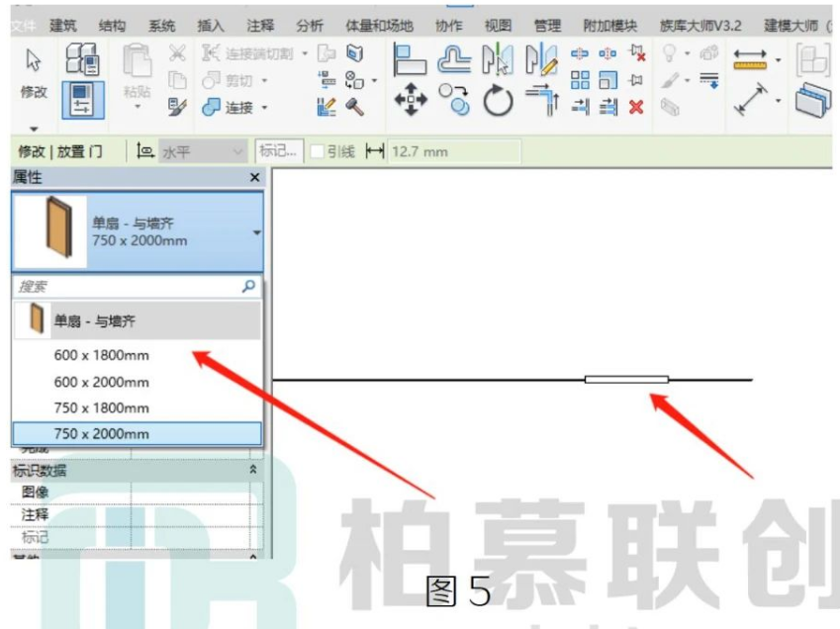Select the Copy tool with two circles
Image resolution: width=840 pixels, height=629 pixels.
(454, 100)
